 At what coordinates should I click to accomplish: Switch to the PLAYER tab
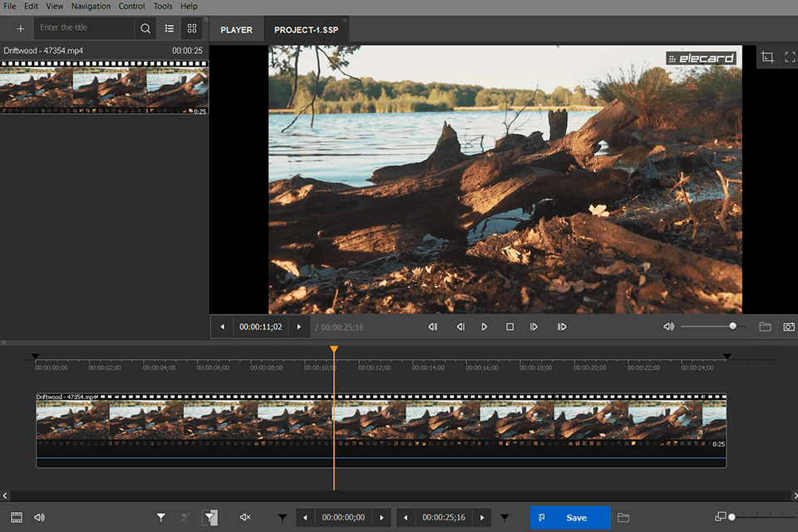point(236,30)
